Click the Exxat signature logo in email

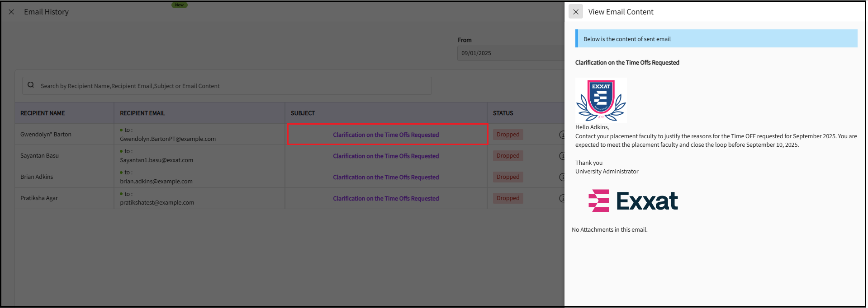coord(633,201)
